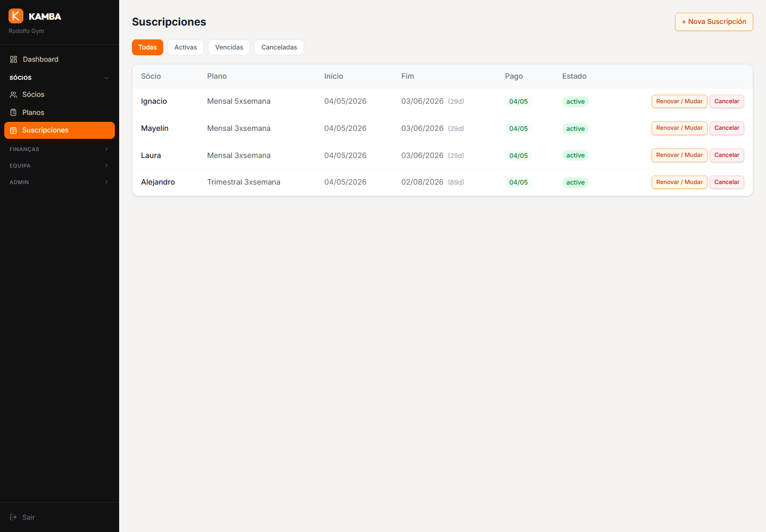Cancel Laura's subscription
This screenshot has width=766, height=532.
coord(727,155)
